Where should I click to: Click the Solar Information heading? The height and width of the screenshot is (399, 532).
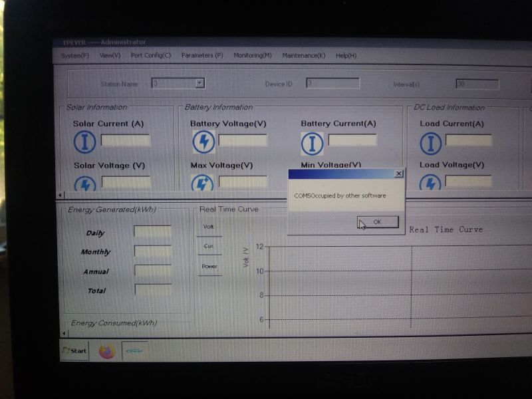96,107
